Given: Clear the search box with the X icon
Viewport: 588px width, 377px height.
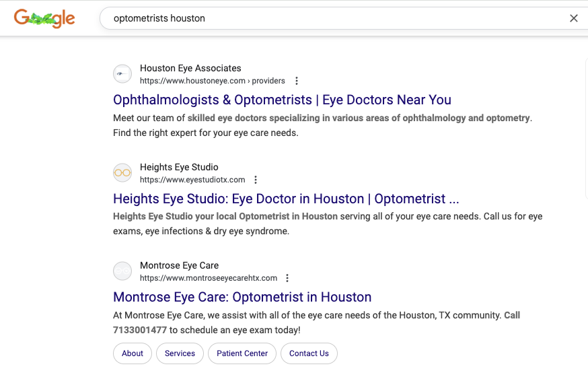Looking at the screenshot, I should 573,18.
